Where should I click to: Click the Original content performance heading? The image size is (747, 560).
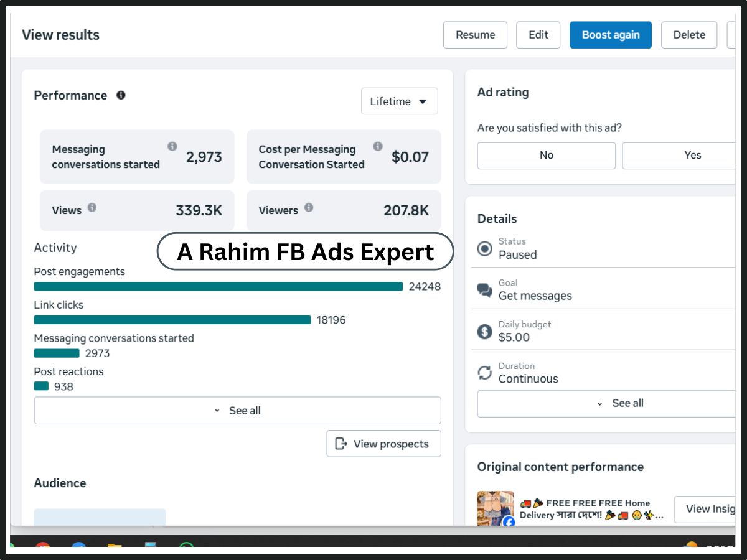point(560,467)
